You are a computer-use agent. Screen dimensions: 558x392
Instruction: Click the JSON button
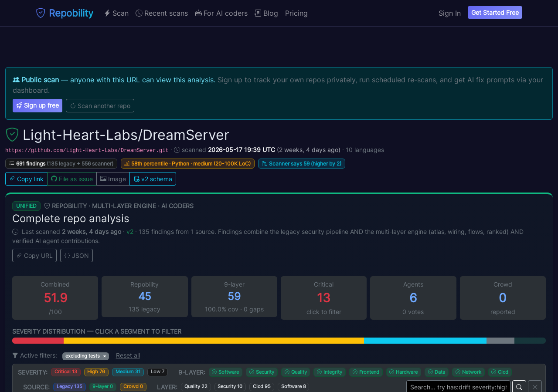click(x=76, y=255)
